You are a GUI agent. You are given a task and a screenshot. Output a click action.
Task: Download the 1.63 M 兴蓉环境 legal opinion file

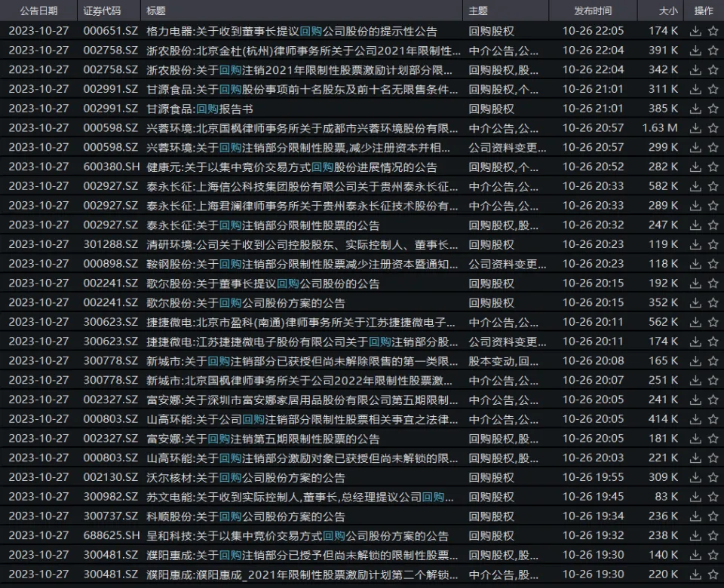click(x=695, y=128)
